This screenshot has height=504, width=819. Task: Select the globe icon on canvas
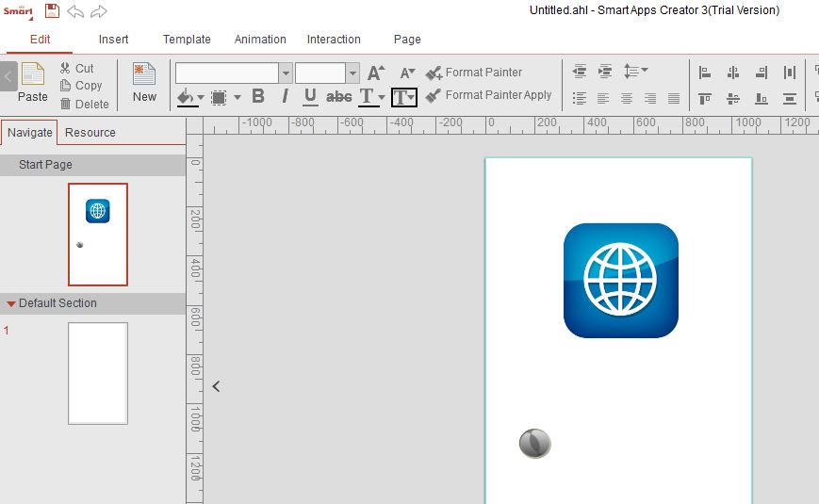[620, 281]
